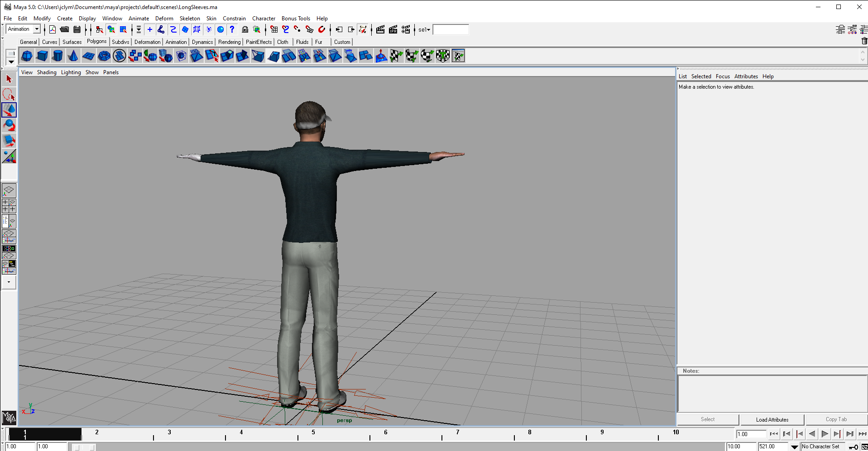Viewport: 868px width, 451px height.
Task: Create a polygon torus from the shelf
Action: [104, 56]
